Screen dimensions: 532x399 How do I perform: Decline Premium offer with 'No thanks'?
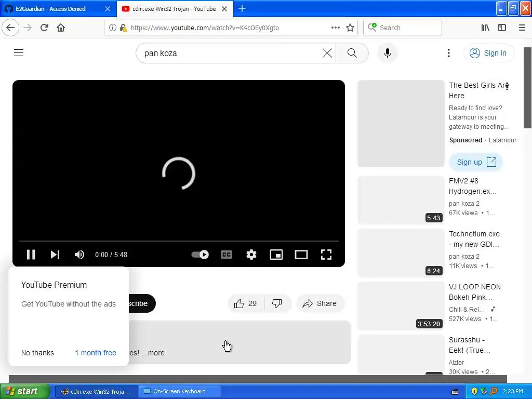click(37, 353)
